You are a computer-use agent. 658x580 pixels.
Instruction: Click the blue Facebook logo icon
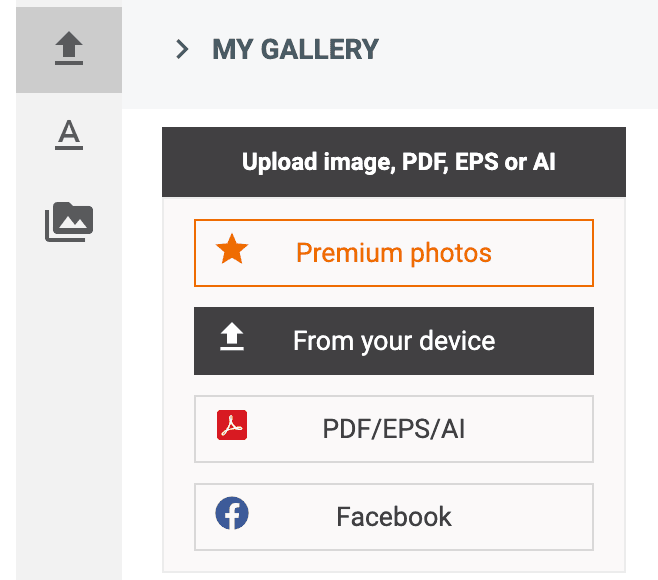pyautogui.click(x=232, y=513)
